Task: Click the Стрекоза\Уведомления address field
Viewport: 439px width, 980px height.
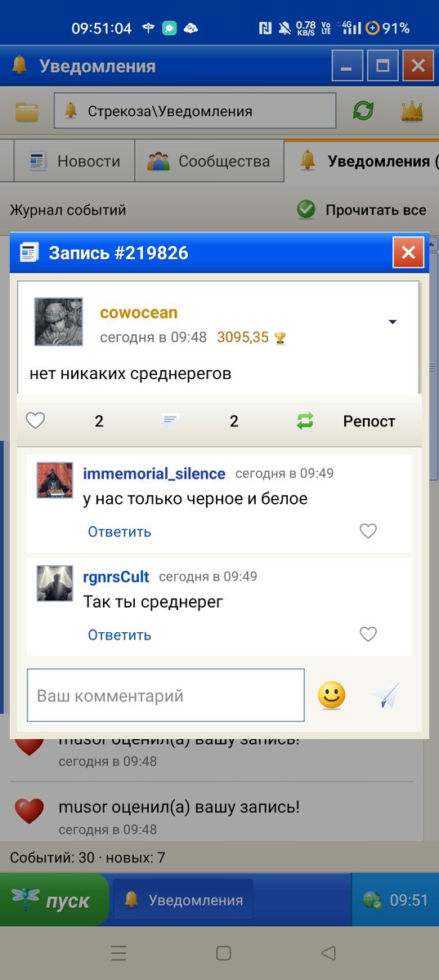Action: (195, 111)
